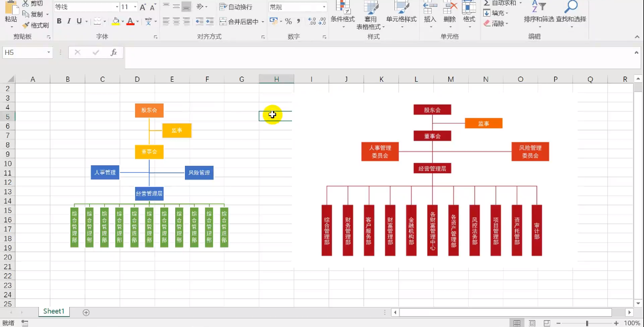Click the zoom in plus button
This screenshot has width=644, height=327.
point(616,324)
